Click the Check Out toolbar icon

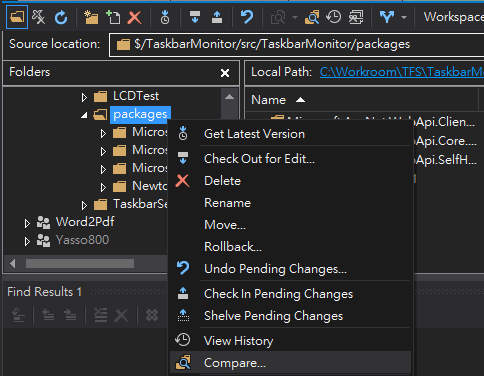point(195,17)
